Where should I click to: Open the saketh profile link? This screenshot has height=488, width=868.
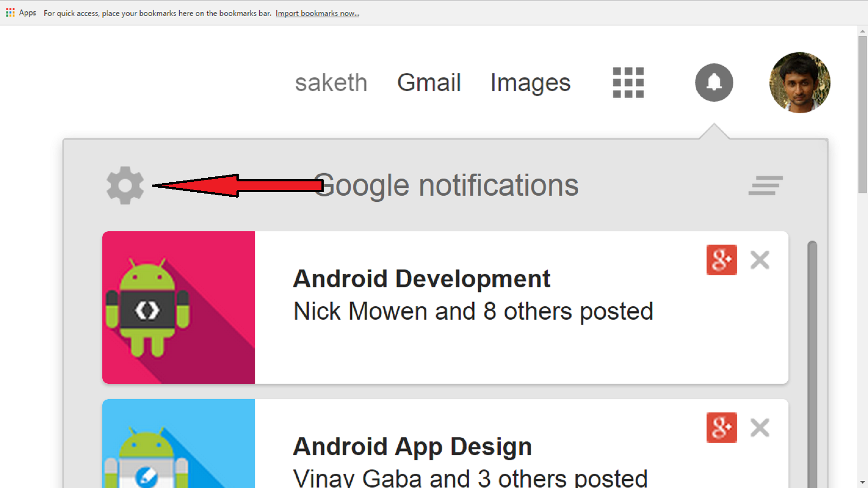click(331, 83)
